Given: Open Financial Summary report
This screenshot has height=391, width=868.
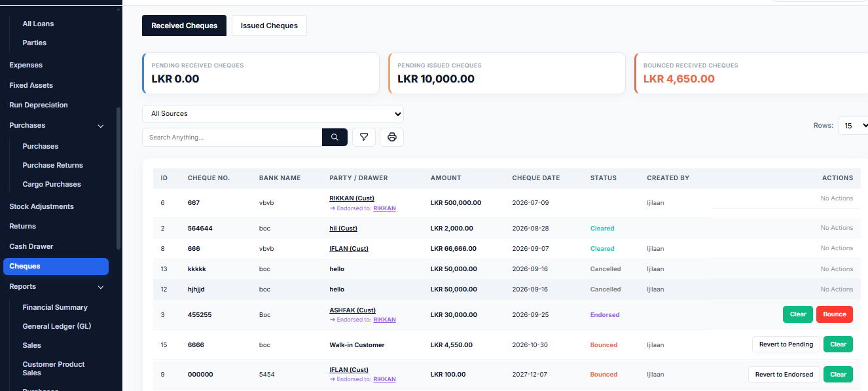Looking at the screenshot, I should (x=55, y=307).
